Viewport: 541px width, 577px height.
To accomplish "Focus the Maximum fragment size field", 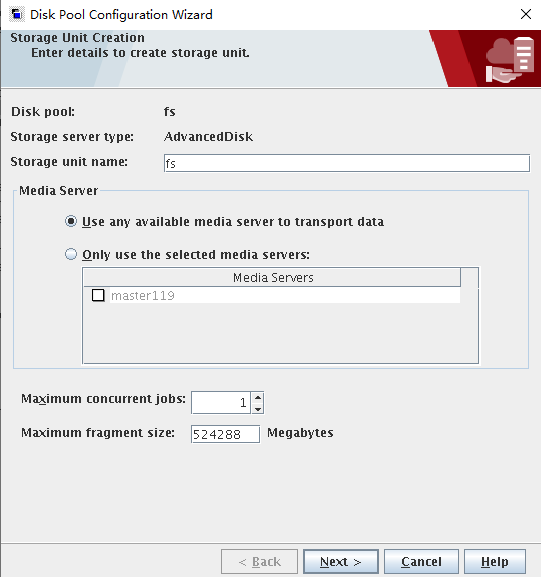I will click(225, 434).
